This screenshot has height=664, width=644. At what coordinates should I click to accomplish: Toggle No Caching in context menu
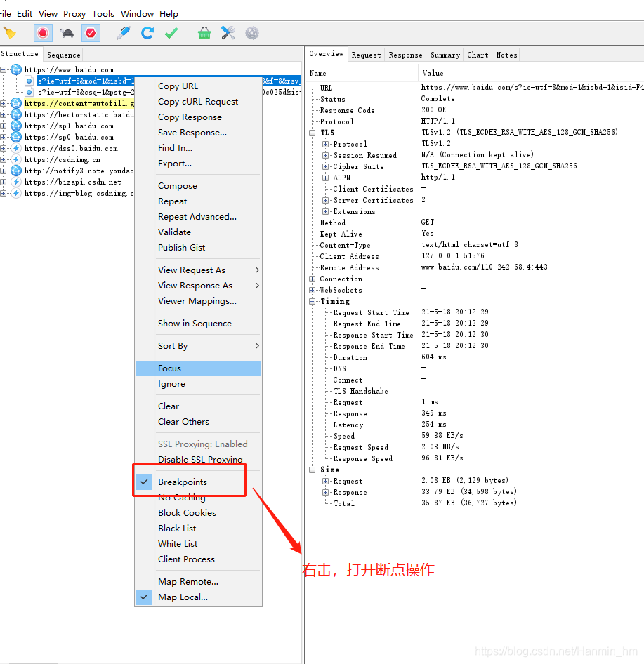pyautogui.click(x=198, y=498)
